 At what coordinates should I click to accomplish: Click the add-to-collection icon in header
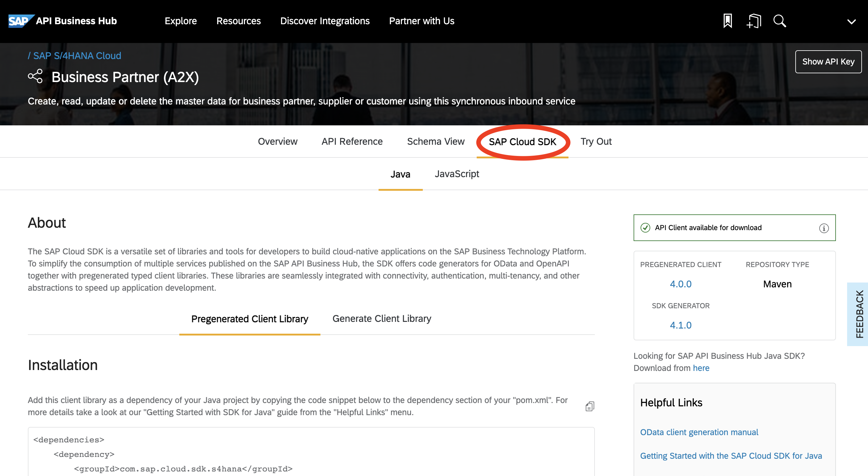click(x=754, y=21)
